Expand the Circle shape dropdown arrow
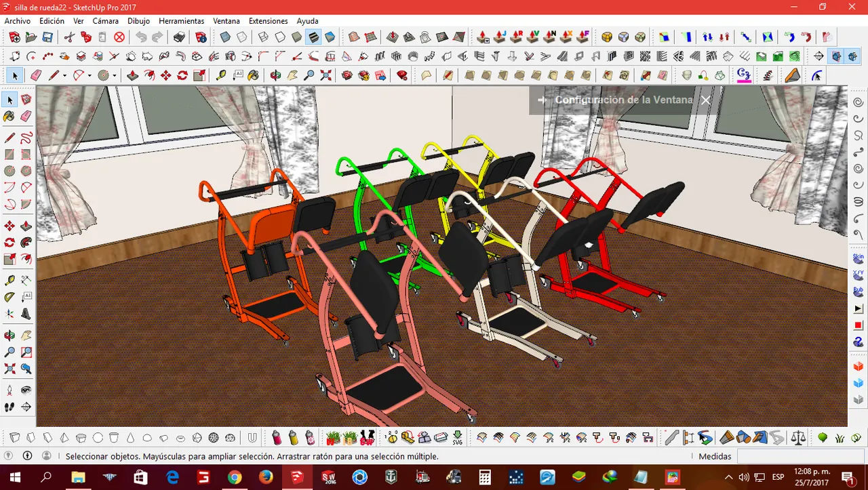 [x=115, y=76]
